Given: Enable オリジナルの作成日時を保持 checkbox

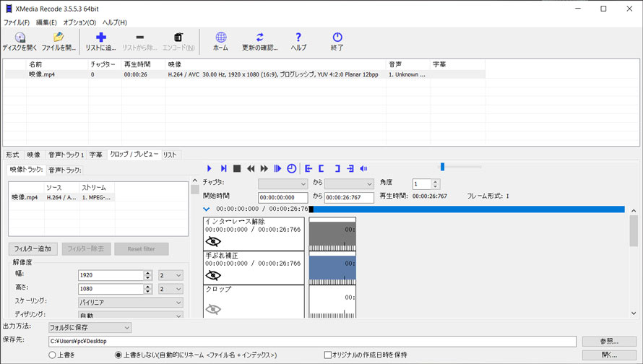Looking at the screenshot, I should click(x=328, y=355).
